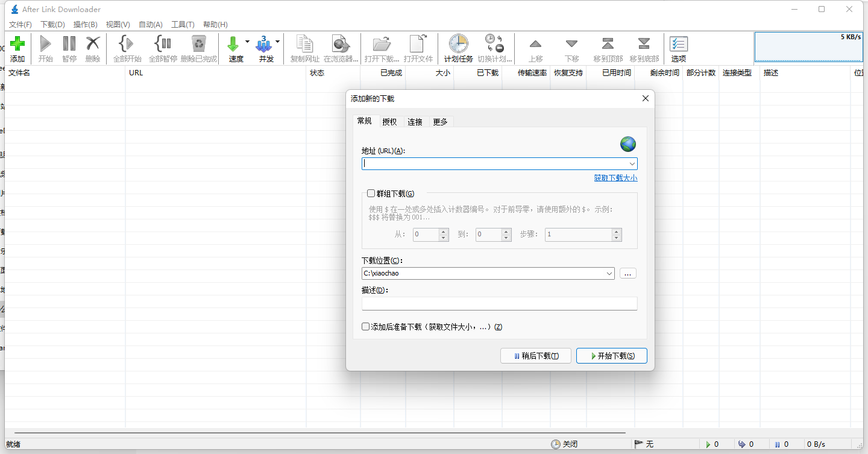Switch to the 连接 tab
The width and height of the screenshot is (868, 454).
coord(415,121)
